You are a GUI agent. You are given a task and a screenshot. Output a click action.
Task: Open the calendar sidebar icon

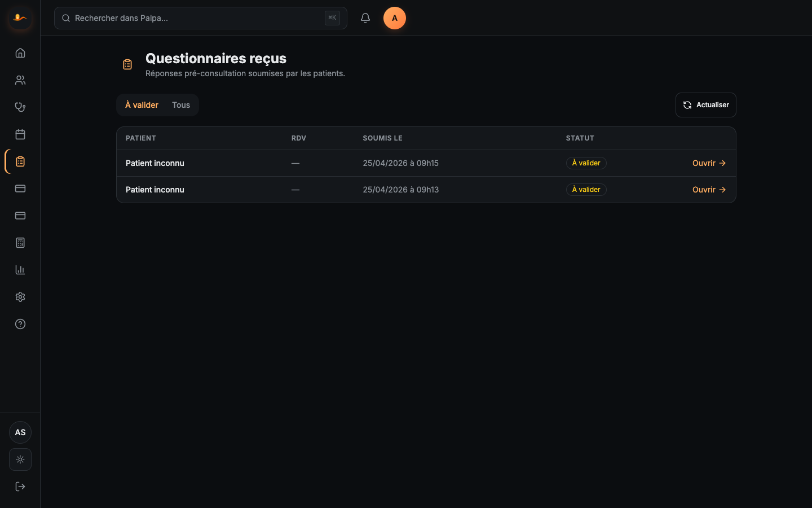pyautogui.click(x=20, y=134)
